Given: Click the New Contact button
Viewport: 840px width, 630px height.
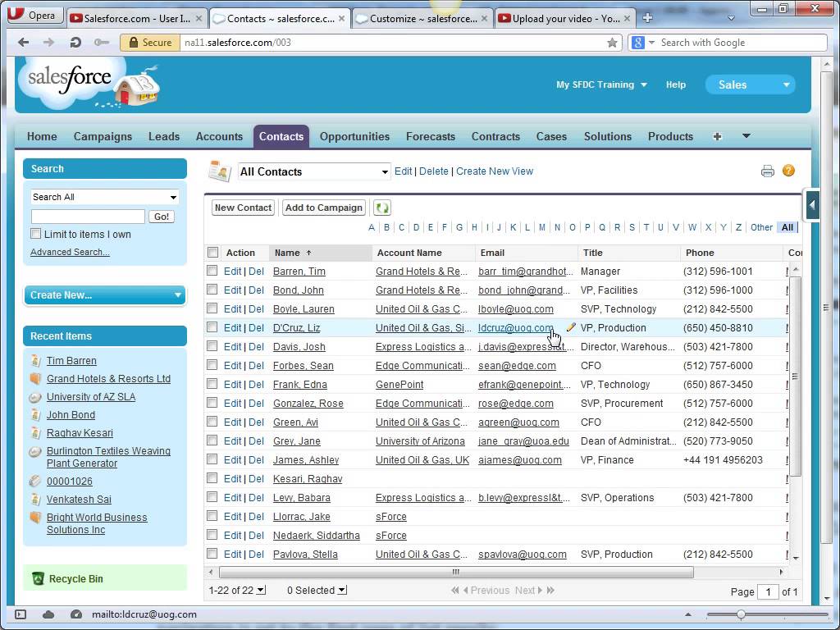Looking at the screenshot, I should coord(243,208).
